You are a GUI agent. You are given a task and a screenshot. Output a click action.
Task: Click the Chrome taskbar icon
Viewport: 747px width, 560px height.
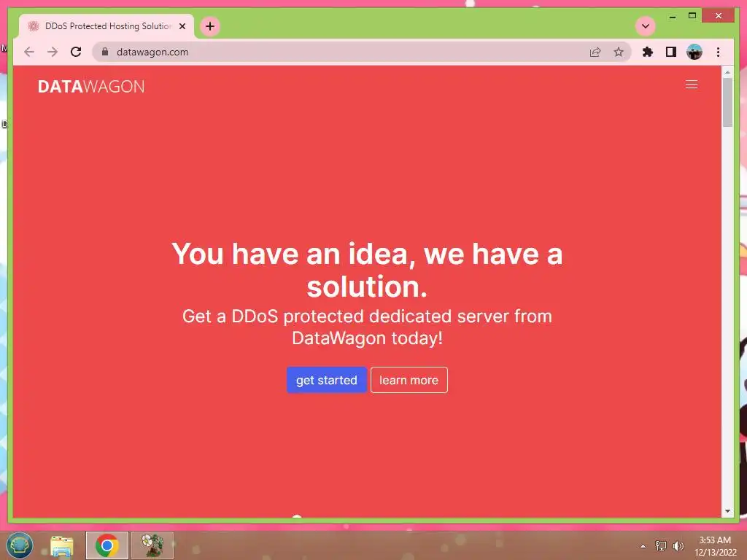[107, 545]
